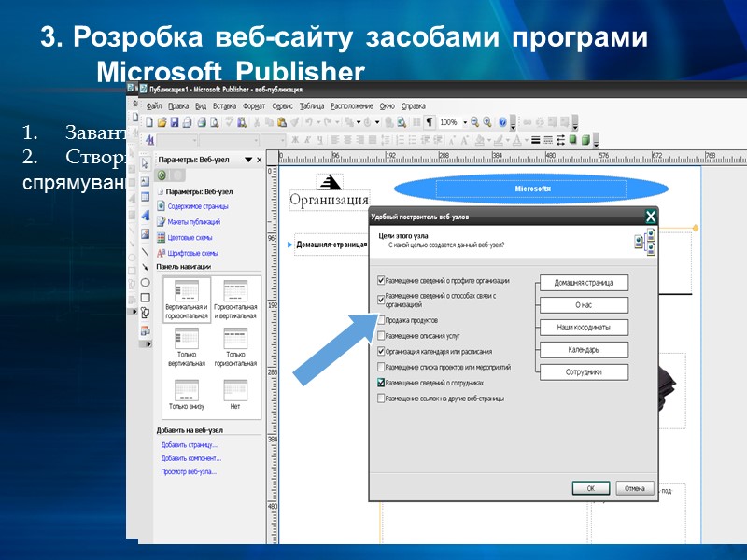Check the 'Размещение описания услуг' checkbox
747x560 pixels.
(x=381, y=336)
